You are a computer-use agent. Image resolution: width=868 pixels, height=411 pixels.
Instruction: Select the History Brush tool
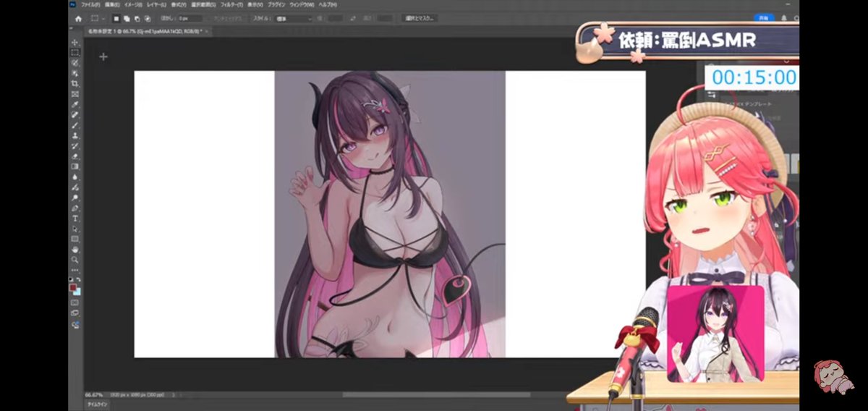tap(75, 145)
